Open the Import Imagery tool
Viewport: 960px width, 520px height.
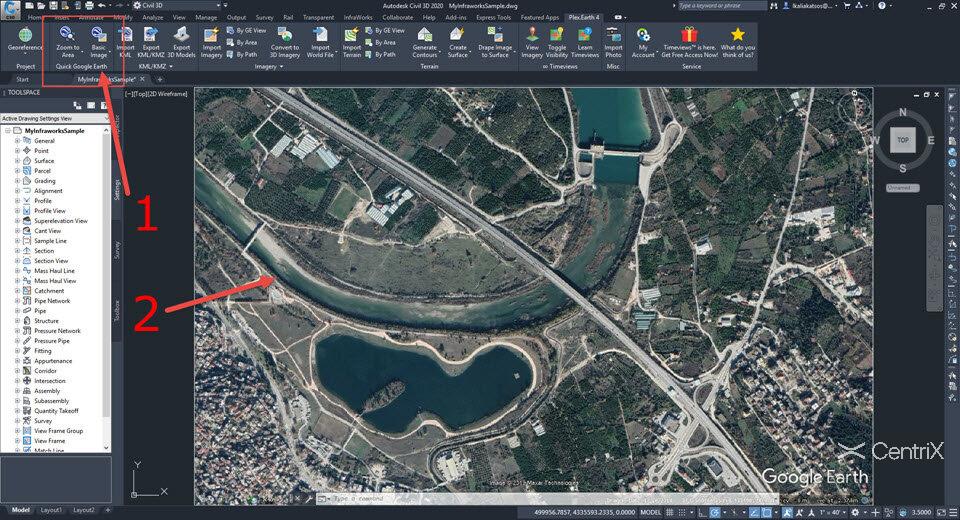[x=212, y=38]
